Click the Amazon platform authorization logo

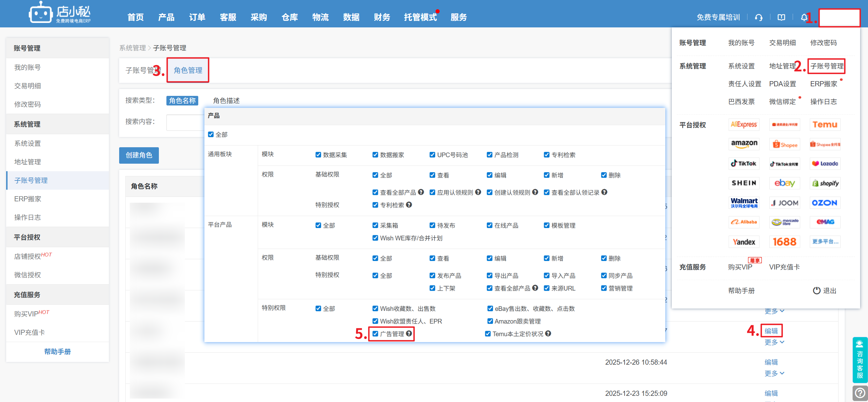point(744,143)
